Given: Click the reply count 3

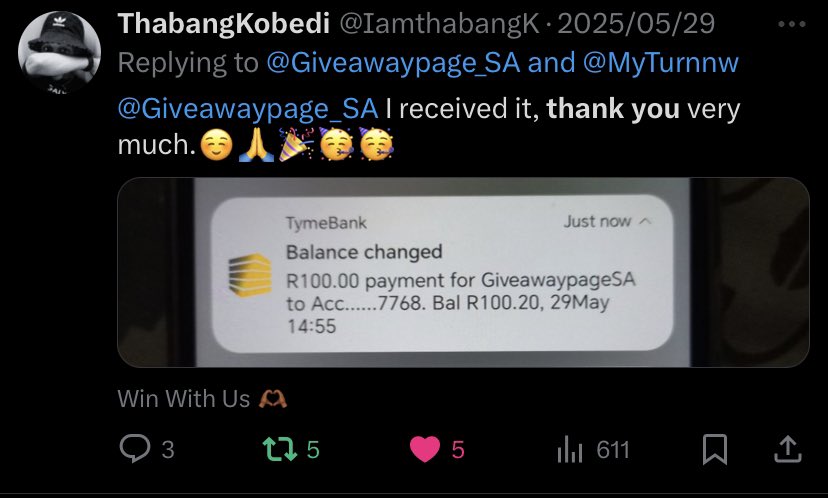Looking at the screenshot, I should click(167, 450).
